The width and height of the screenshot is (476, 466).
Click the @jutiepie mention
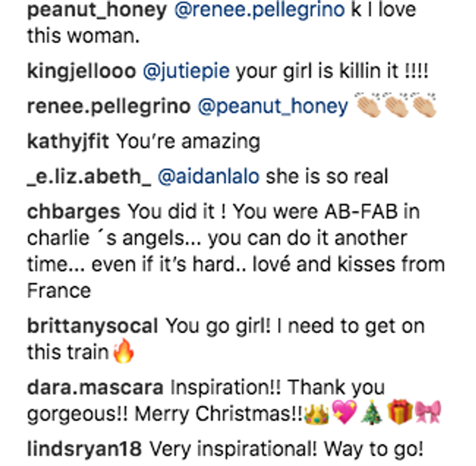[x=187, y=71]
